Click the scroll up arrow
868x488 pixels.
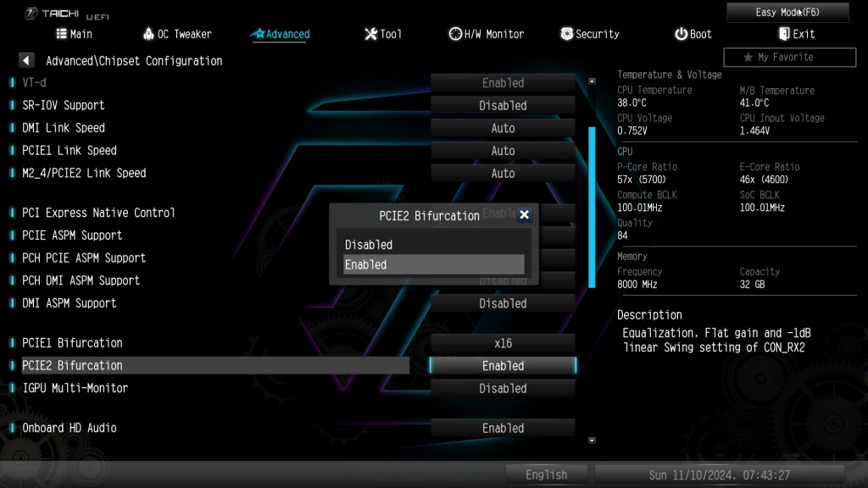pos(592,81)
